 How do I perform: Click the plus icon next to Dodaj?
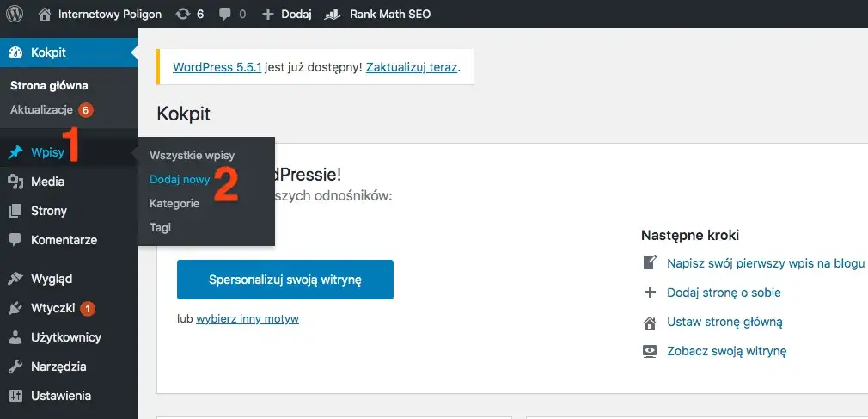[x=268, y=15]
